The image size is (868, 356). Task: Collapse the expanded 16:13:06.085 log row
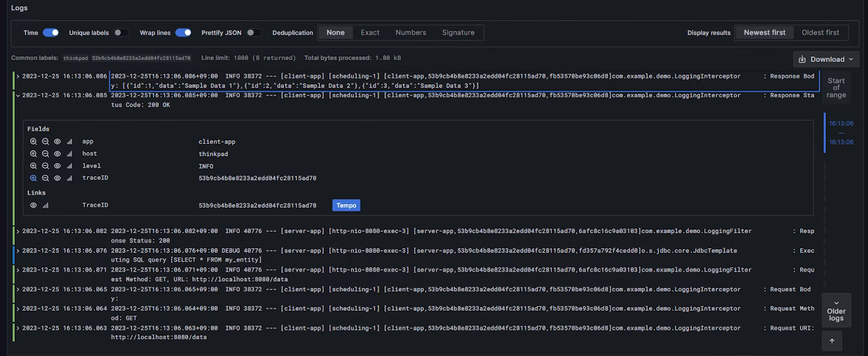click(x=18, y=96)
